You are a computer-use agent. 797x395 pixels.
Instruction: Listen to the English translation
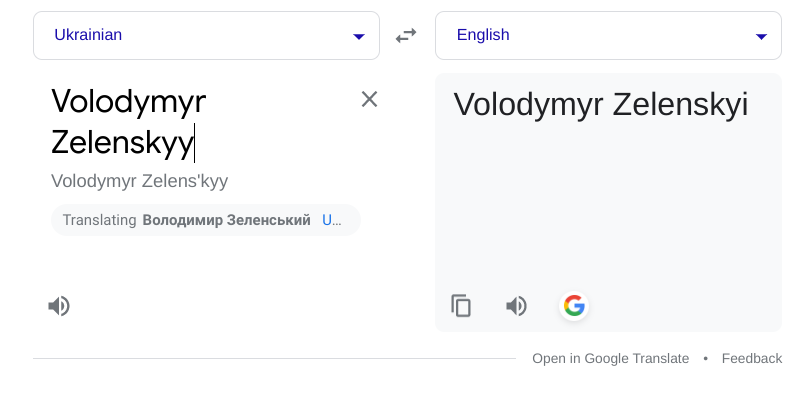(516, 306)
